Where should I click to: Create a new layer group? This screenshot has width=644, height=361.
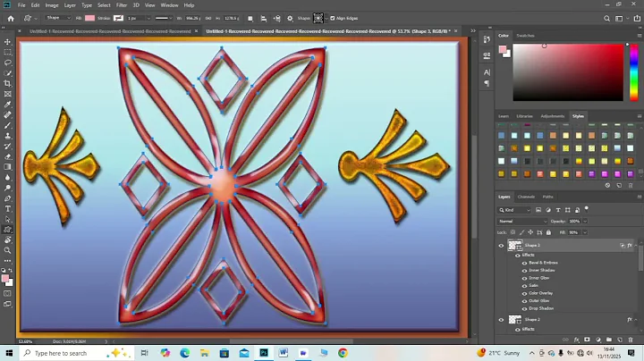[609, 340]
